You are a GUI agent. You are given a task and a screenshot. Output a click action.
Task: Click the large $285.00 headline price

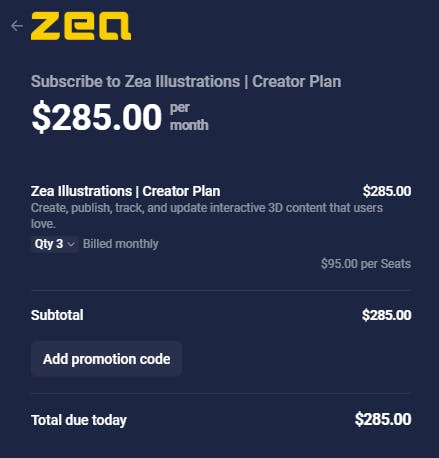coord(97,117)
